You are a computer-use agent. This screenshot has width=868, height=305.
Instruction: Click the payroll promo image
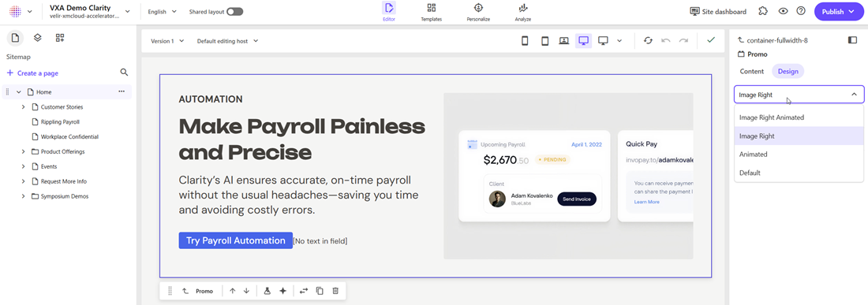(568, 176)
